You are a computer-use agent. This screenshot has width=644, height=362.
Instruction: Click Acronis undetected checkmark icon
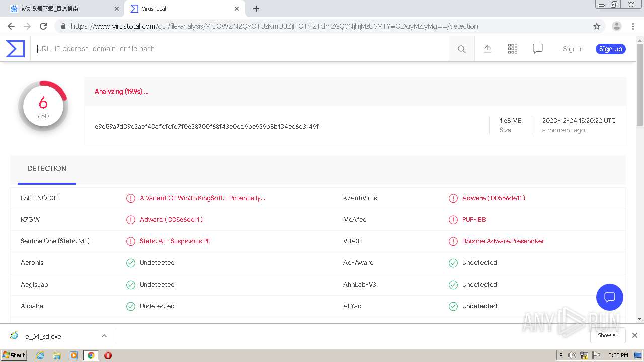(x=131, y=263)
